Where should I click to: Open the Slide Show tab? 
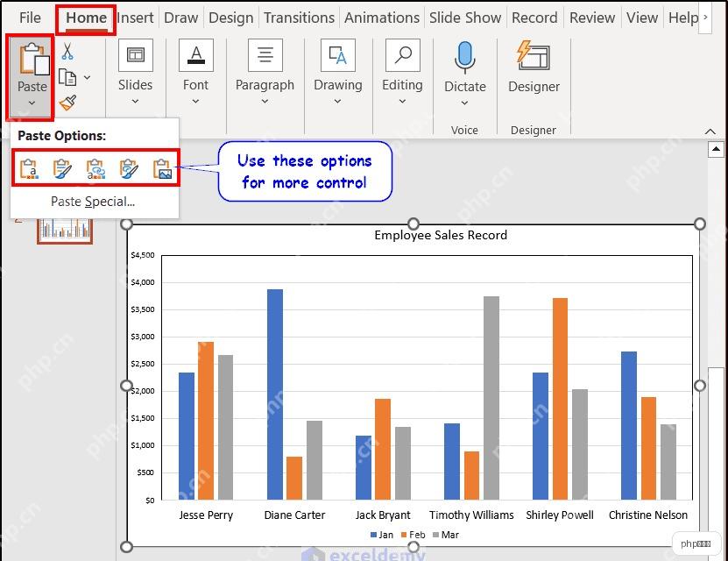coord(465,18)
